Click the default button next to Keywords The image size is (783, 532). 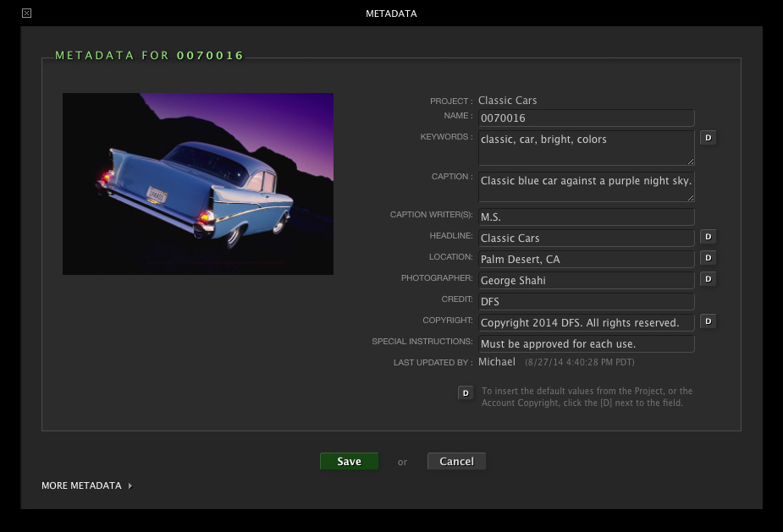pos(708,138)
